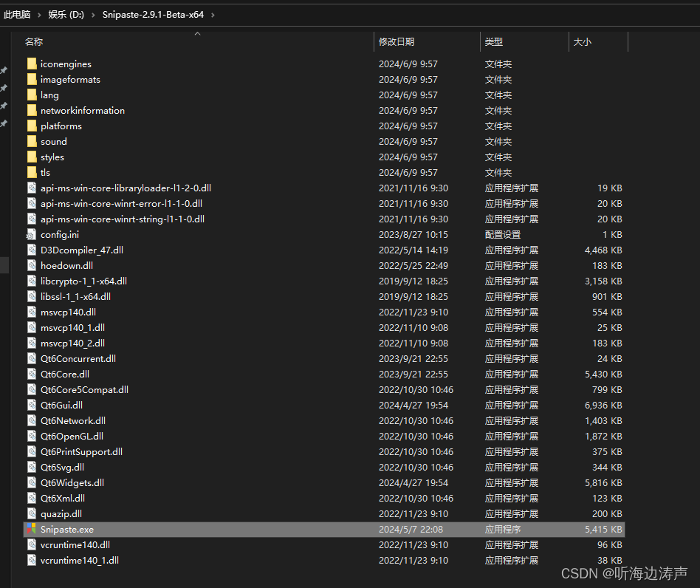Click the lang folder icon

pyautogui.click(x=32, y=95)
